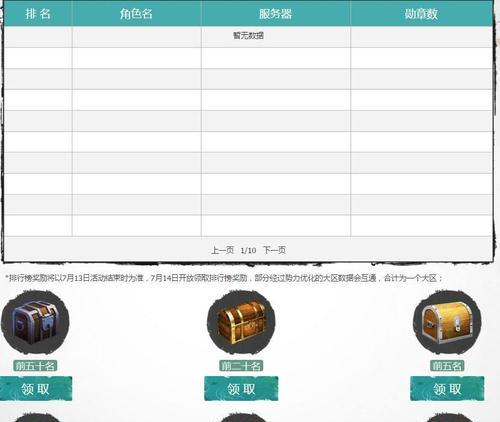Click the 勋章数 column header
This screenshot has height=422, width=500.
point(421,14)
